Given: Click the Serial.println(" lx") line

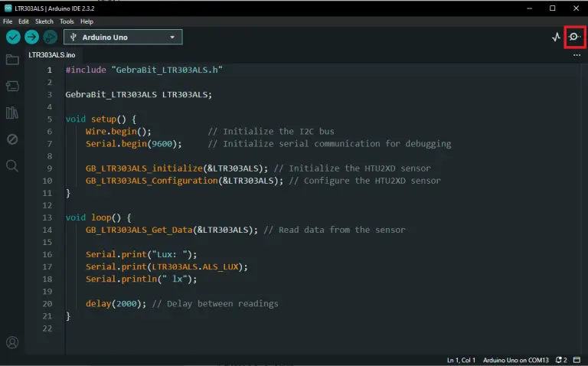Looking at the screenshot, I should click(141, 279).
